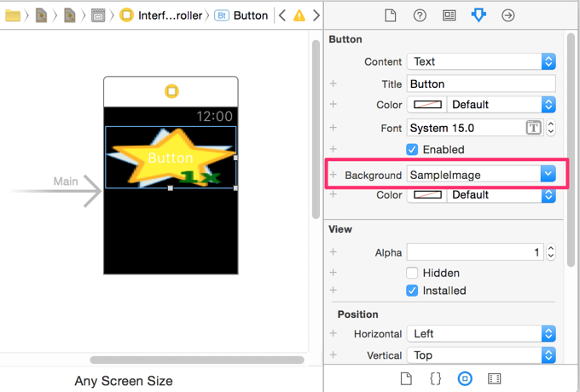Open the Horizontal position dropdown

tap(481, 333)
